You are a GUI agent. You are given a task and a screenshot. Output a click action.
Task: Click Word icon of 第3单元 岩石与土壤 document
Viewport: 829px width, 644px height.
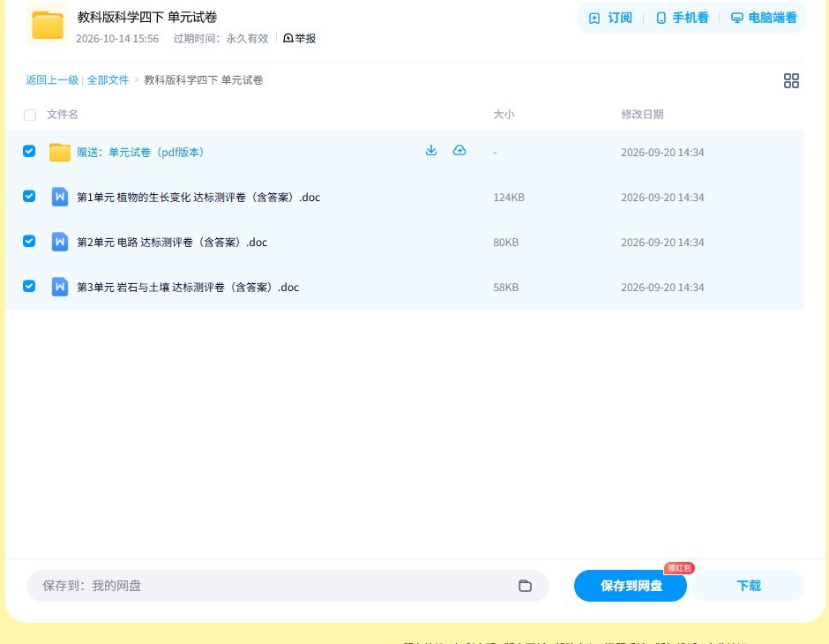pos(60,287)
